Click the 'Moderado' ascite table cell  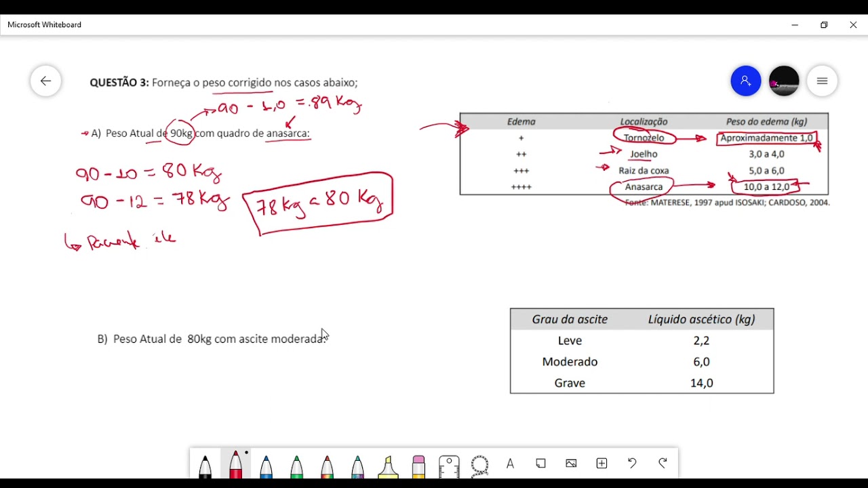click(570, 362)
